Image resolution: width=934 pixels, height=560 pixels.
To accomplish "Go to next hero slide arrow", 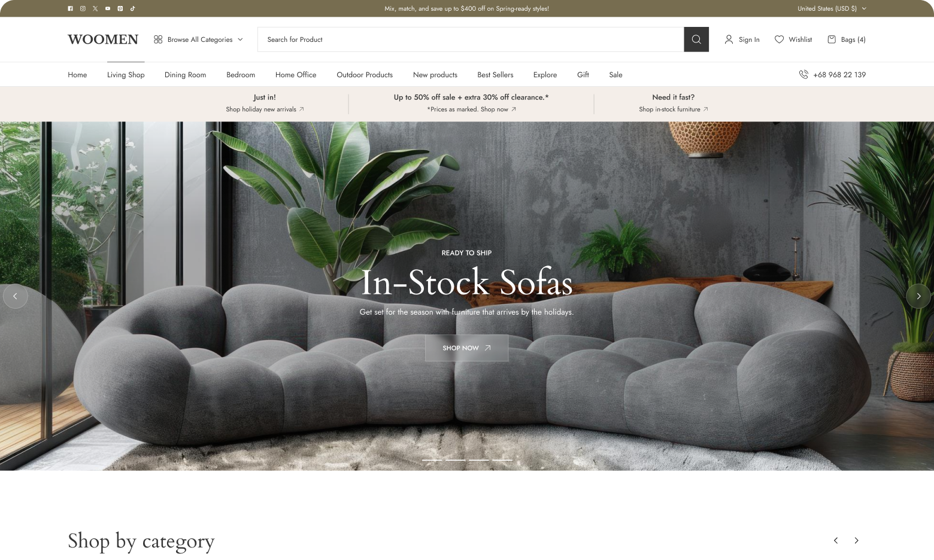I will (918, 296).
